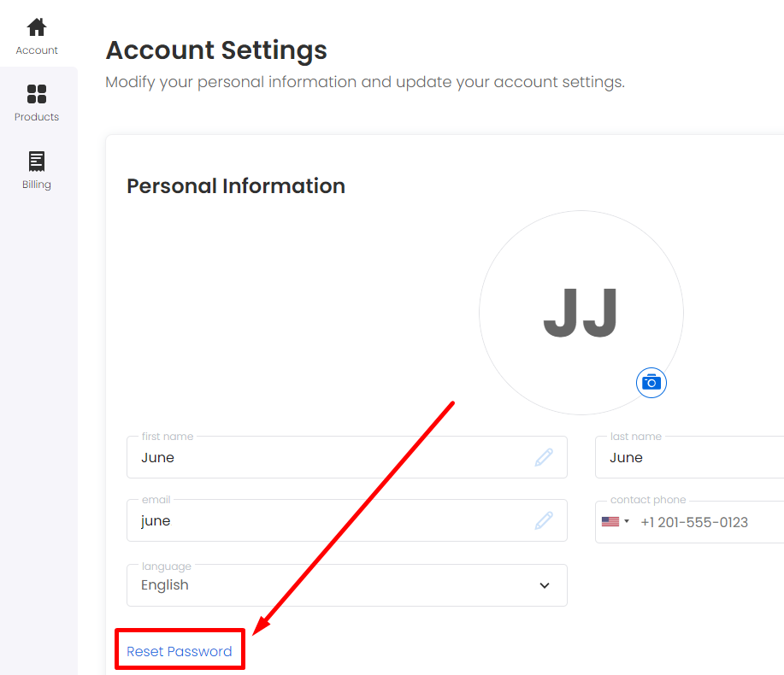Click the JJ profile avatar circle

point(581,313)
